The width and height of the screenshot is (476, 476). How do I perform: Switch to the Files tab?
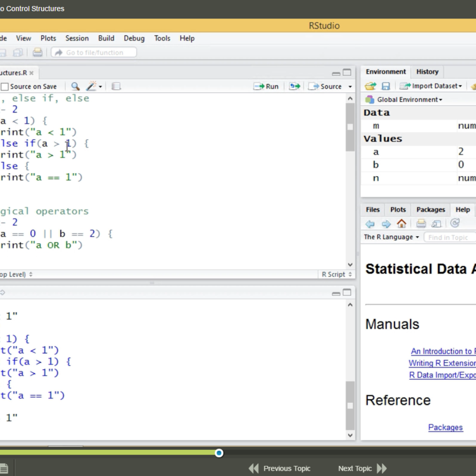pyautogui.click(x=372, y=210)
